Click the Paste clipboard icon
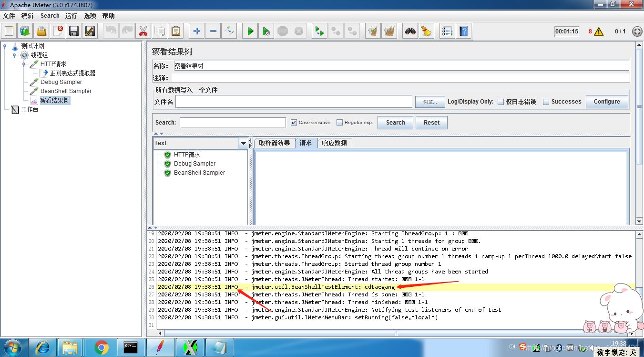 (x=176, y=31)
